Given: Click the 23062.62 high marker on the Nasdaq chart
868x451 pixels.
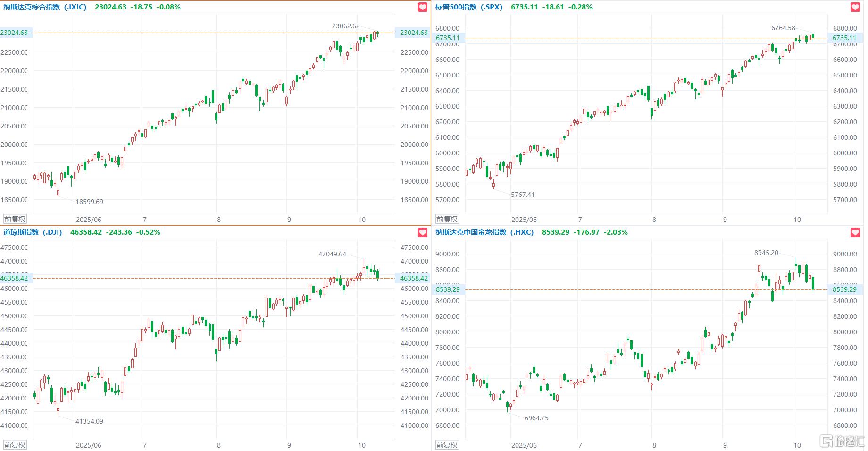Looking at the screenshot, I should (346, 26).
